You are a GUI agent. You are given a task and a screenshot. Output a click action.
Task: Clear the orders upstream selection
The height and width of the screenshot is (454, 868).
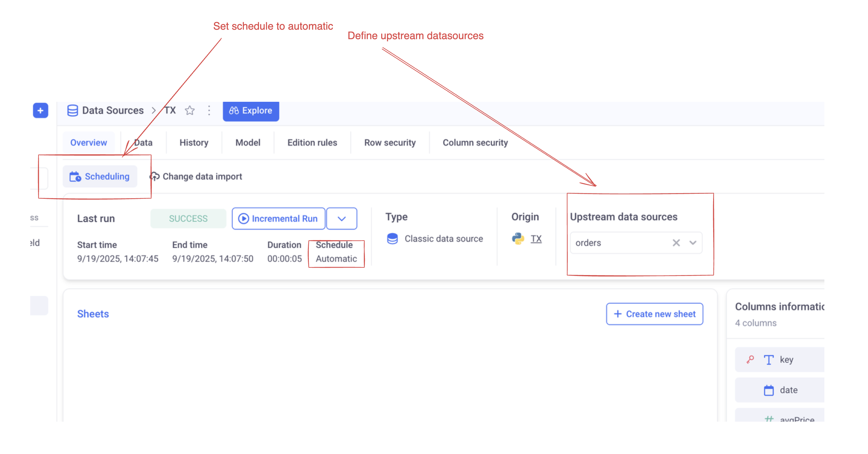(676, 243)
